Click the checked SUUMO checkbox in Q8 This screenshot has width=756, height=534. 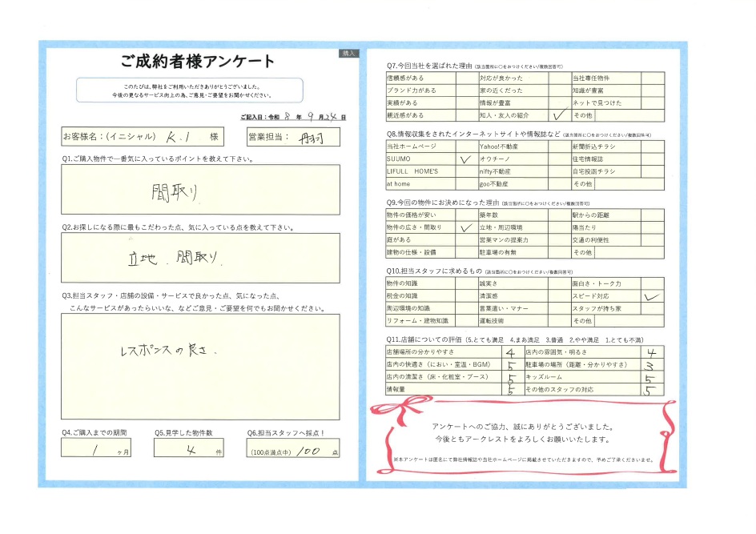click(466, 159)
